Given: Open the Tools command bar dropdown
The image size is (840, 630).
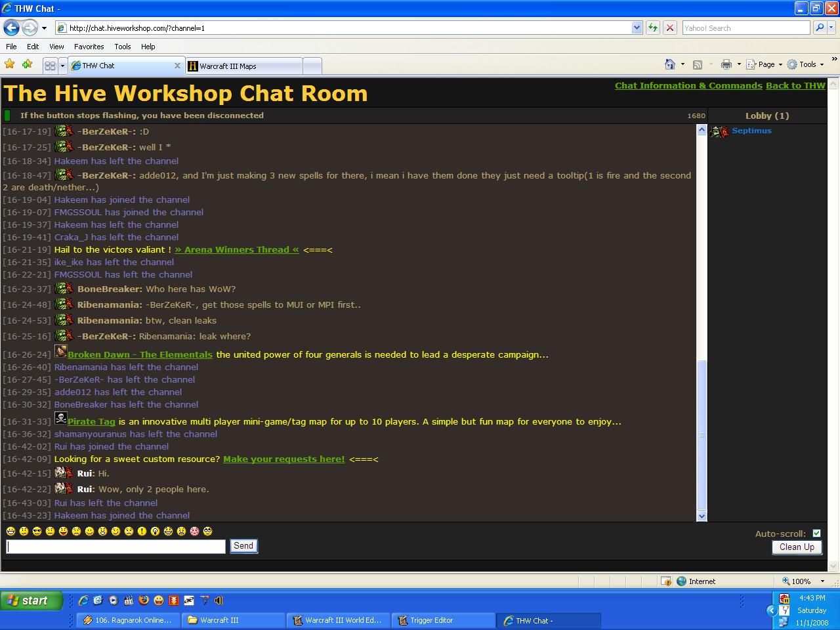Looking at the screenshot, I should tap(805, 64).
